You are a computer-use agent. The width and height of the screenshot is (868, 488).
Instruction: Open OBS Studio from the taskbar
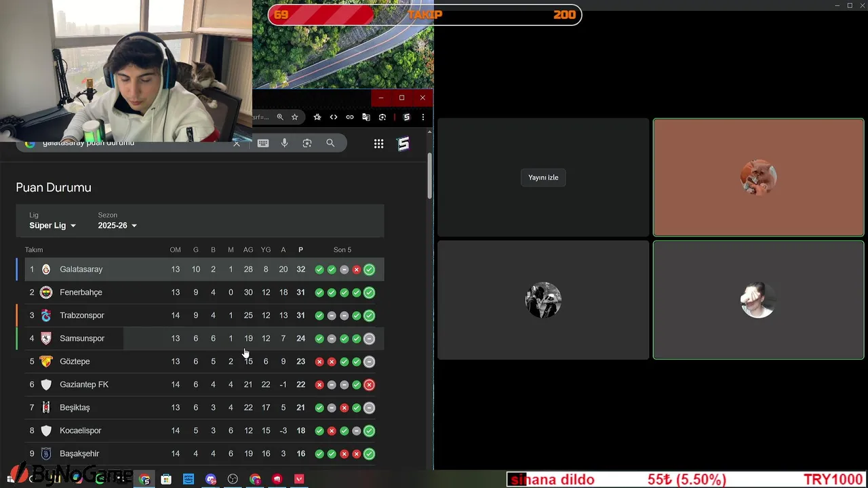point(233,479)
